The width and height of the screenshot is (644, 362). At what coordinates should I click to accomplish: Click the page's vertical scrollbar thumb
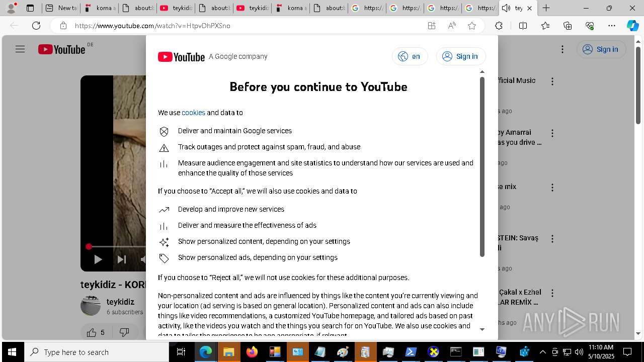[638, 84]
